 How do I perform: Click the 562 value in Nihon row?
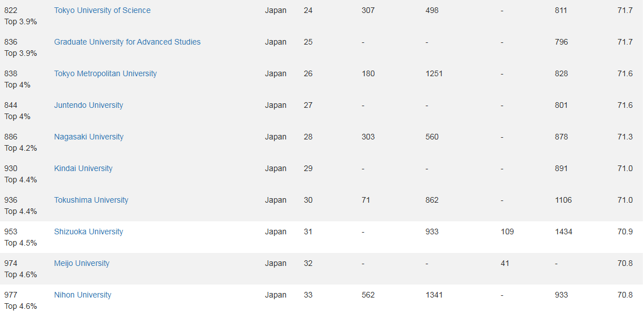(368, 295)
